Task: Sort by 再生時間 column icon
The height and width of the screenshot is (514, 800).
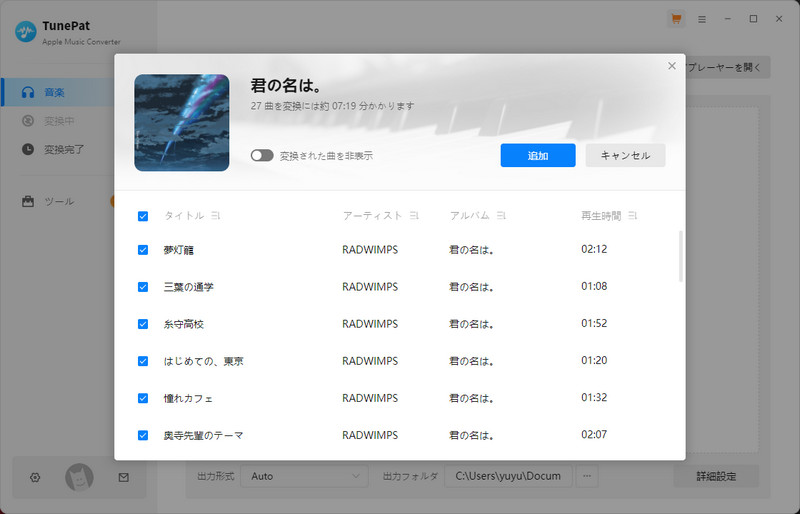Action: point(632,216)
